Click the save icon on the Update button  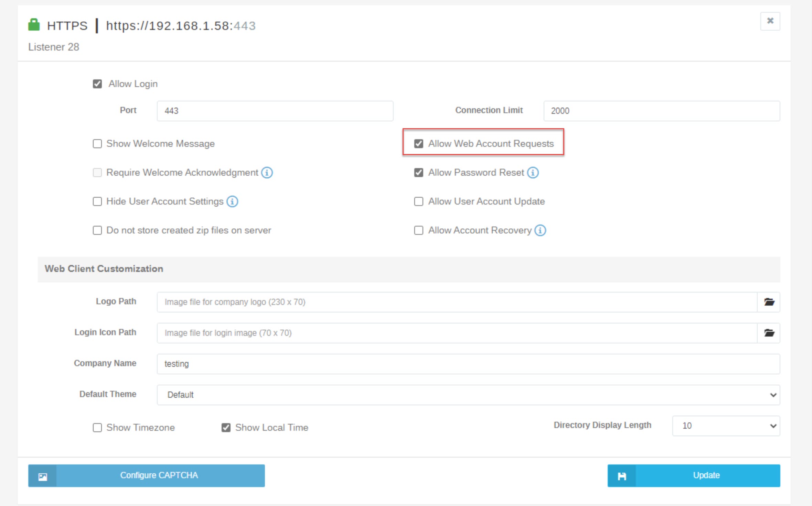[622, 475]
